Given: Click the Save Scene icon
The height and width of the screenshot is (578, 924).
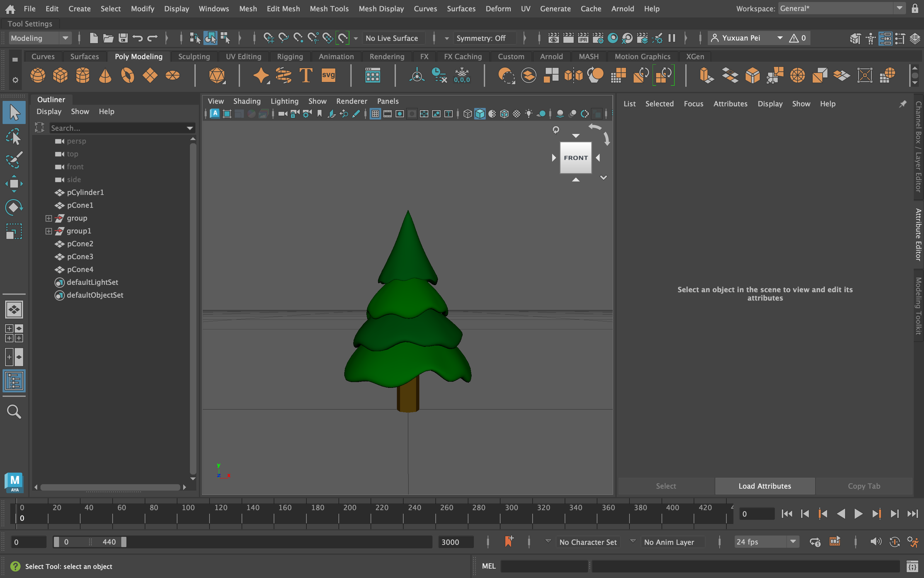Looking at the screenshot, I should click(x=123, y=38).
